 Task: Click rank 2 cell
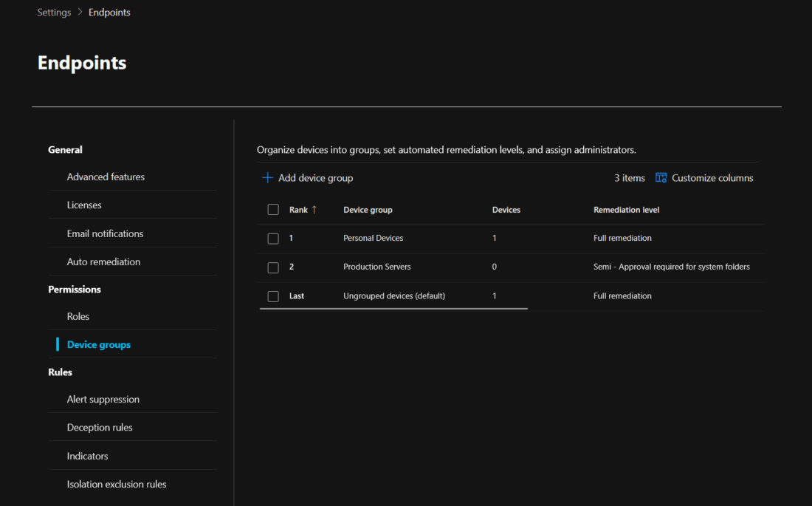point(292,267)
